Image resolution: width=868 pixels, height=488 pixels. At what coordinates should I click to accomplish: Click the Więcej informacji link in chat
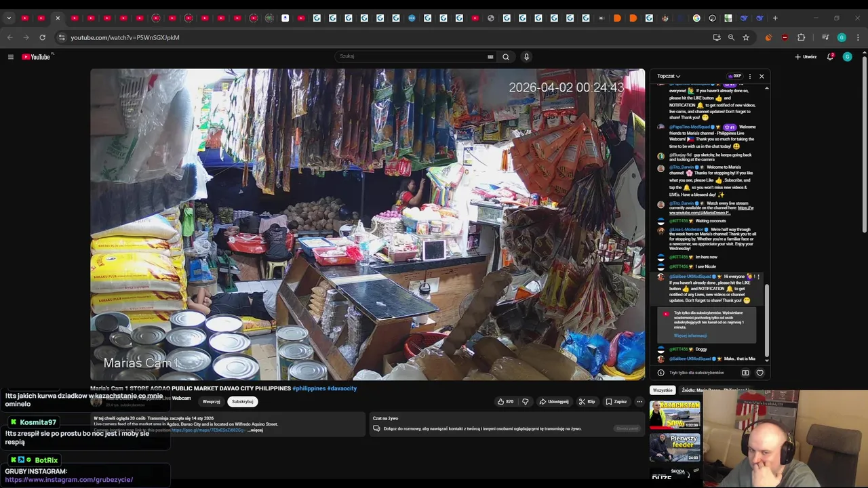click(x=690, y=335)
